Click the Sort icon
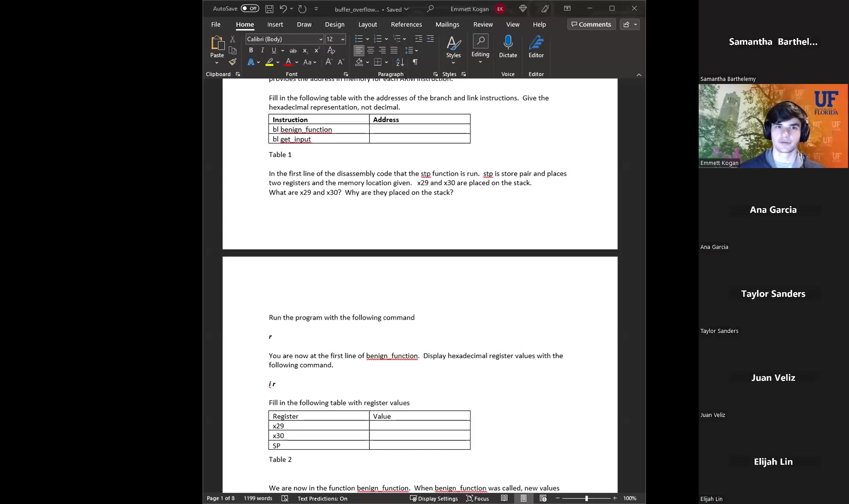Image resolution: width=849 pixels, height=504 pixels. point(400,62)
